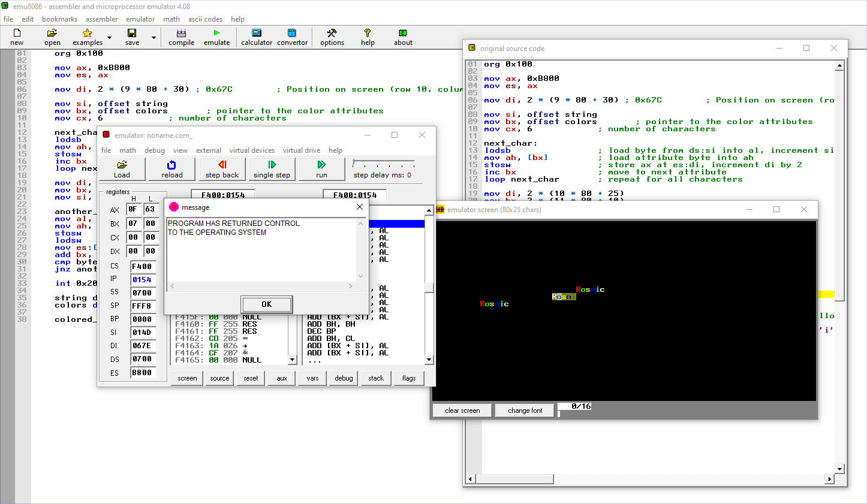Select disassembly line DEC BP
Viewport: 867px width, 504px height.
point(321,331)
